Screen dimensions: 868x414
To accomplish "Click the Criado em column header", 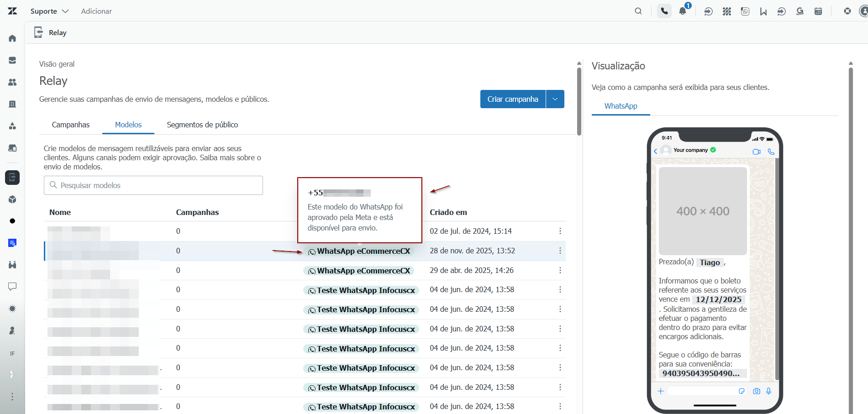I will (x=448, y=212).
